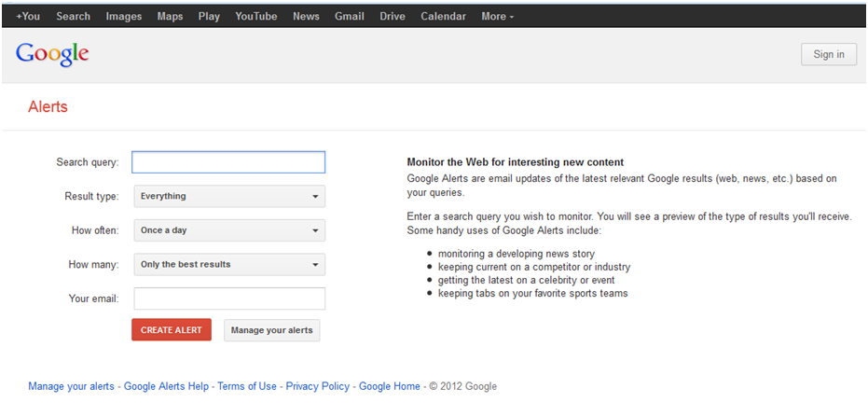Click the 'keeping current on a competitor or industry' bullet
This screenshot has height=416, width=868.
(x=534, y=267)
